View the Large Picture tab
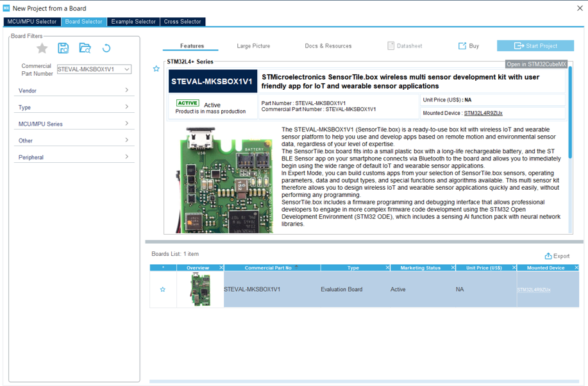Viewport: 588px width, 386px height. pyautogui.click(x=253, y=46)
